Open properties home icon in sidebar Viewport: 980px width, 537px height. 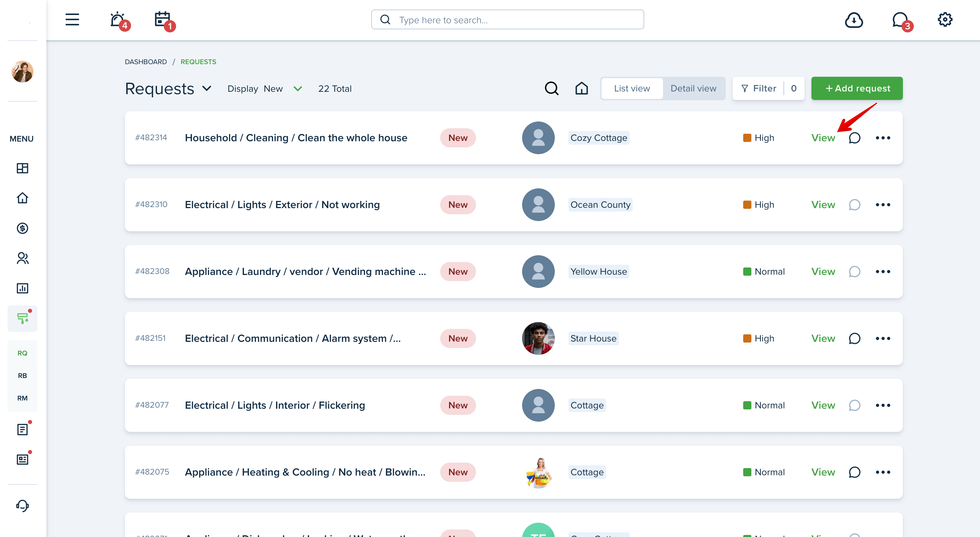point(23,198)
